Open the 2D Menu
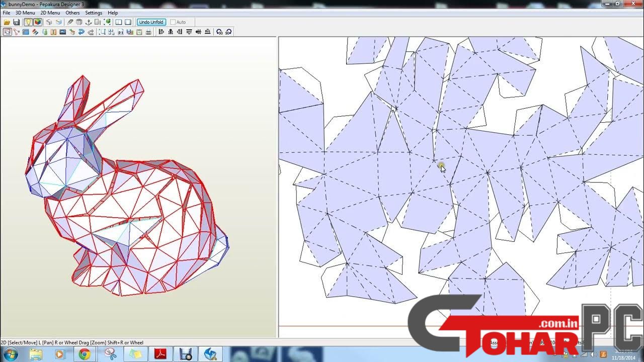 [50, 13]
